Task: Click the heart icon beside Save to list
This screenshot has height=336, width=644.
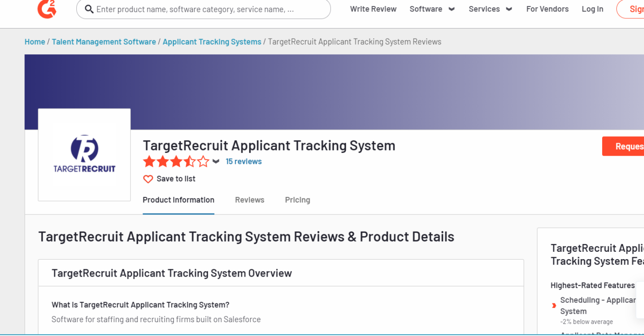Action: 148,179
